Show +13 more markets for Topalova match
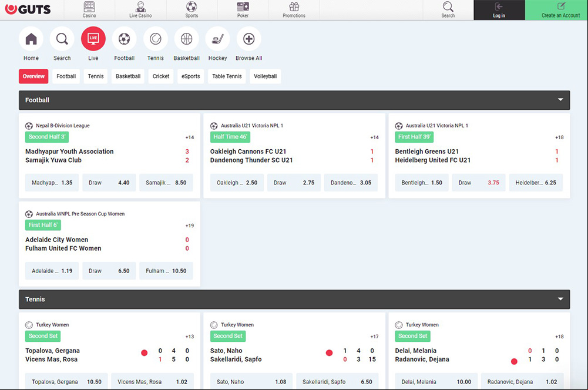The height and width of the screenshot is (390, 588). [190, 337]
